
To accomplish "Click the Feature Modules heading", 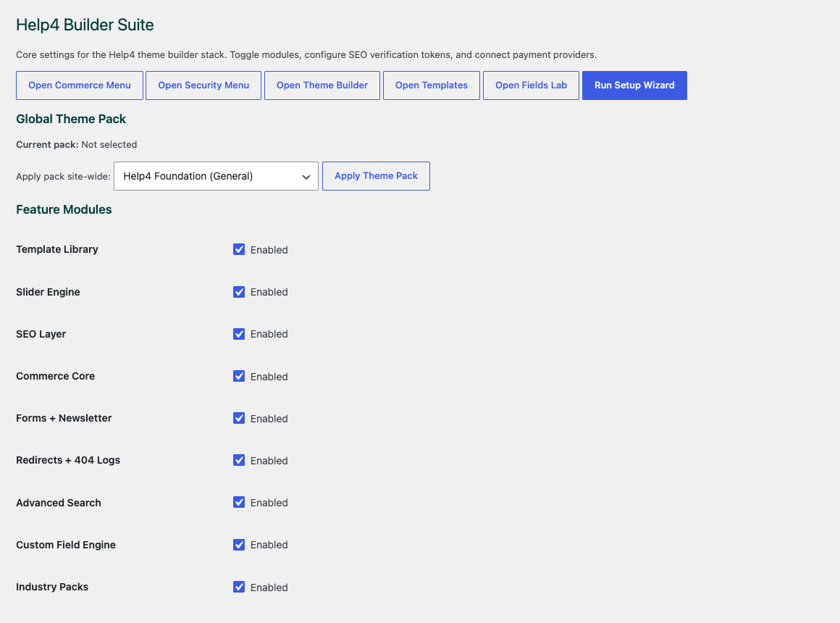I will coord(64,209).
